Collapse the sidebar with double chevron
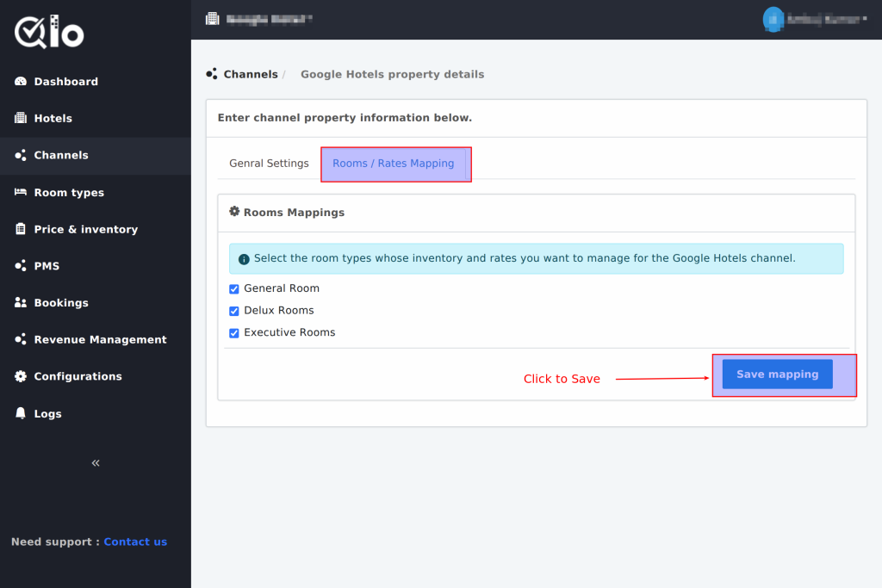The height and width of the screenshot is (588, 882). pyautogui.click(x=96, y=462)
